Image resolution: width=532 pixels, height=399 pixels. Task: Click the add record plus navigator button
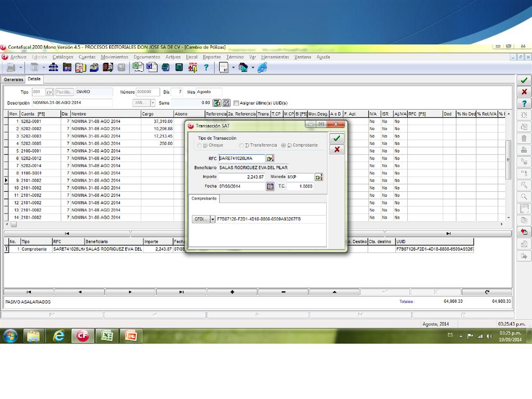232,292
